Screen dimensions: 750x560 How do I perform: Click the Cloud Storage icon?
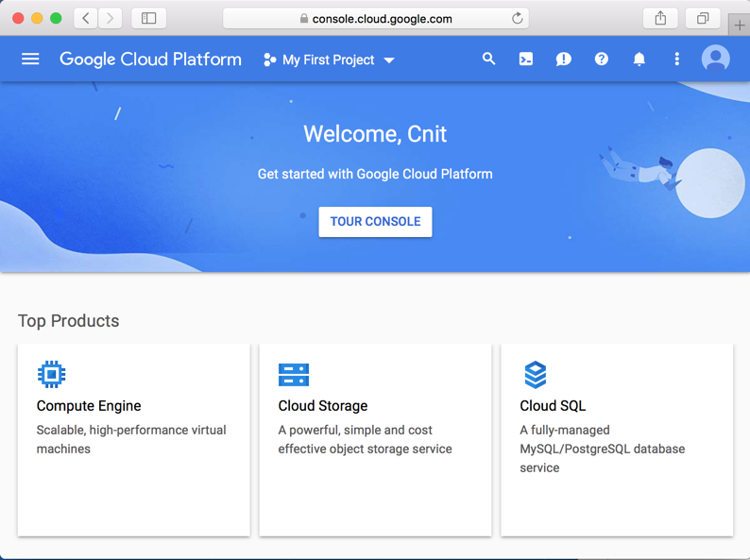tap(294, 375)
